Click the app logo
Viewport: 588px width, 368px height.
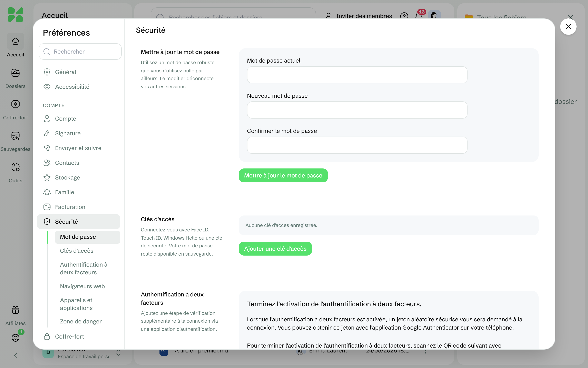(x=15, y=15)
